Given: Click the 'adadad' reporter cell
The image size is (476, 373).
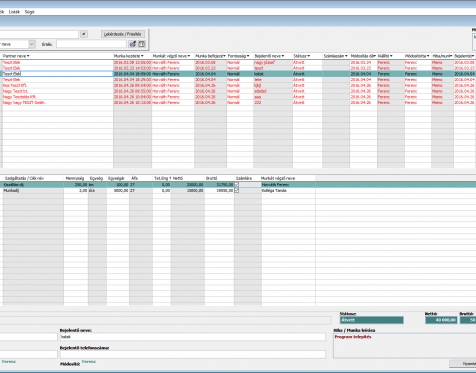Looking at the screenshot, I should [x=273, y=91].
